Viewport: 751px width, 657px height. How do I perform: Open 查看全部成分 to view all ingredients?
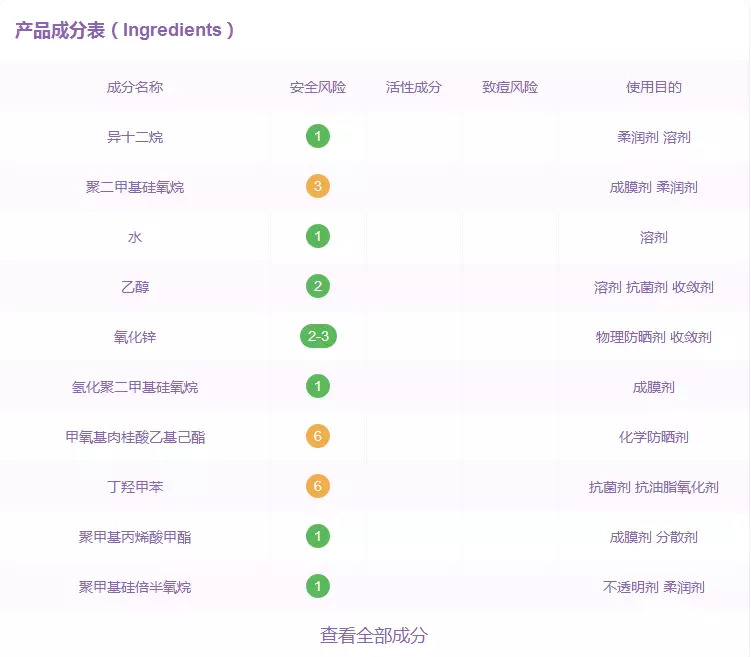374,635
